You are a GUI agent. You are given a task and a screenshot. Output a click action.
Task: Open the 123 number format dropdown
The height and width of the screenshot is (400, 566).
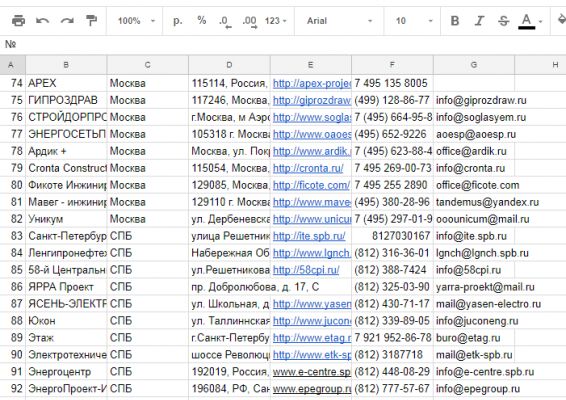[x=275, y=21]
